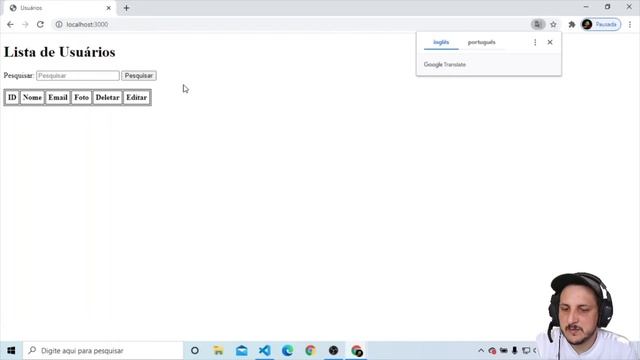This screenshot has width=640, height=360.
Task: Open the Chrome icon with profile badge
Action: tap(357, 351)
